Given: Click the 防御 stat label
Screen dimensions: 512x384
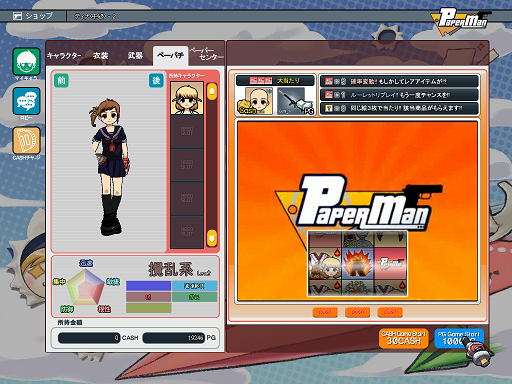Looking at the screenshot, I should [x=67, y=309].
